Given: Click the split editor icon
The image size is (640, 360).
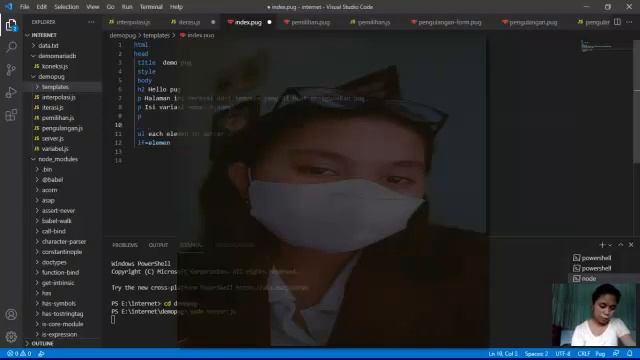Looking at the screenshot, I should click(617, 22).
